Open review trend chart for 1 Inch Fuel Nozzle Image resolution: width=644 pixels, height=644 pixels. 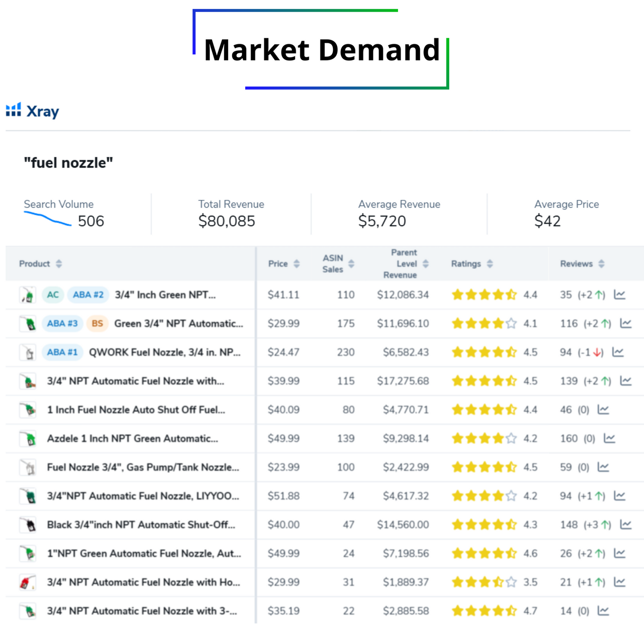point(603,410)
